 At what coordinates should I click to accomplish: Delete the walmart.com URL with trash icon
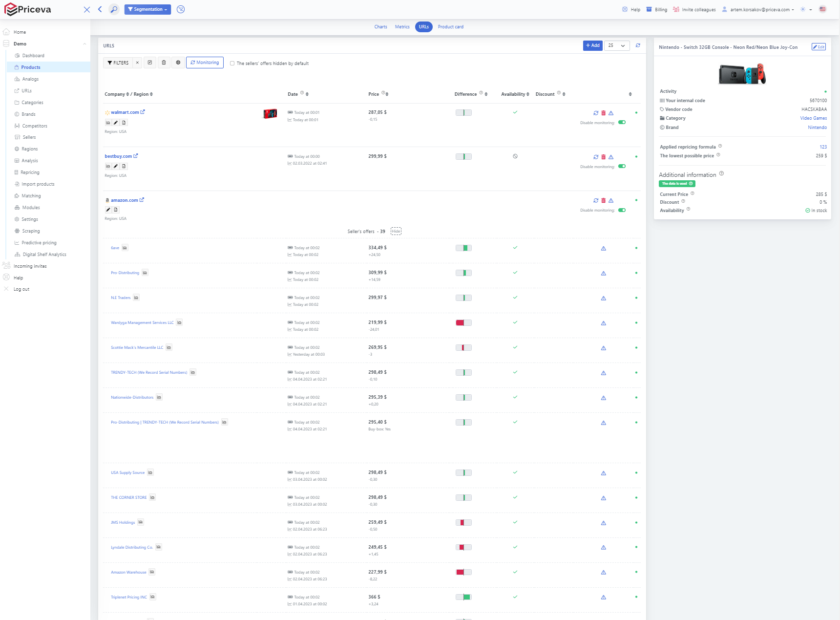coord(603,113)
